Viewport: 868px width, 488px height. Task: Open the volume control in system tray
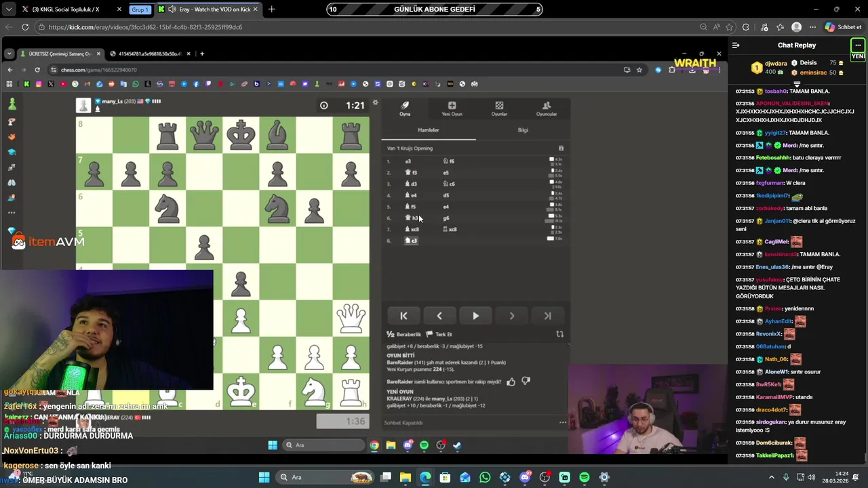click(x=812, y=477)
